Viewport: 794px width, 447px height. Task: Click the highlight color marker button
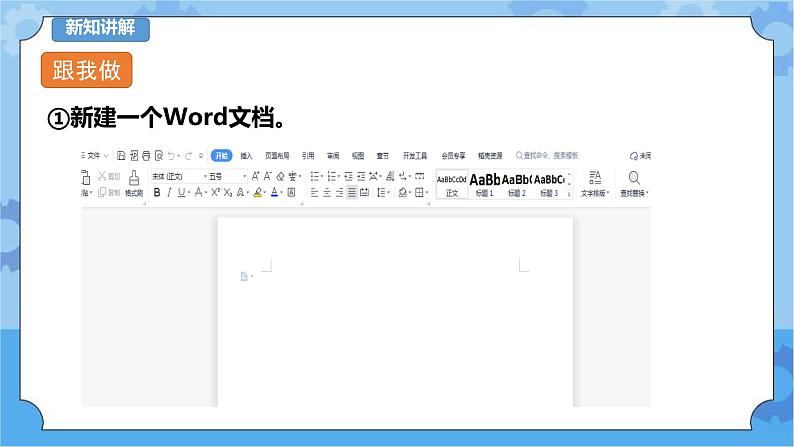click(258, 192)
